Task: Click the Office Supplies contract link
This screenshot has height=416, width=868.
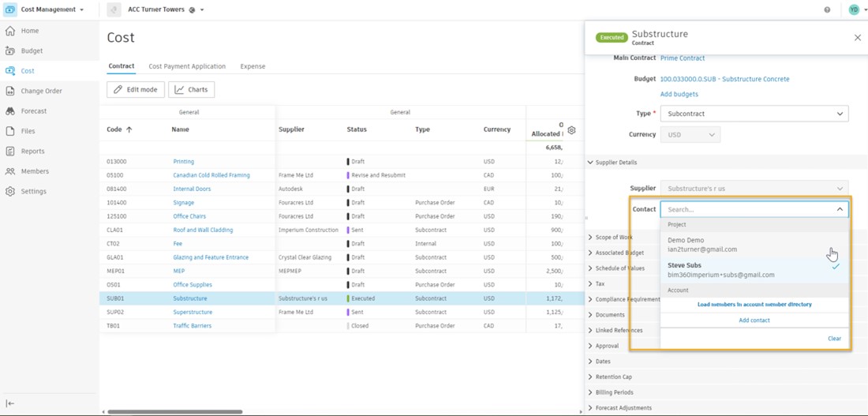Action: 193,285
